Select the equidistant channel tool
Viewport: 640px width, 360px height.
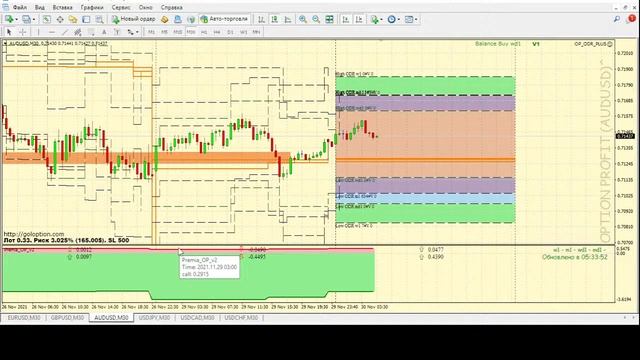pos(78,32)
